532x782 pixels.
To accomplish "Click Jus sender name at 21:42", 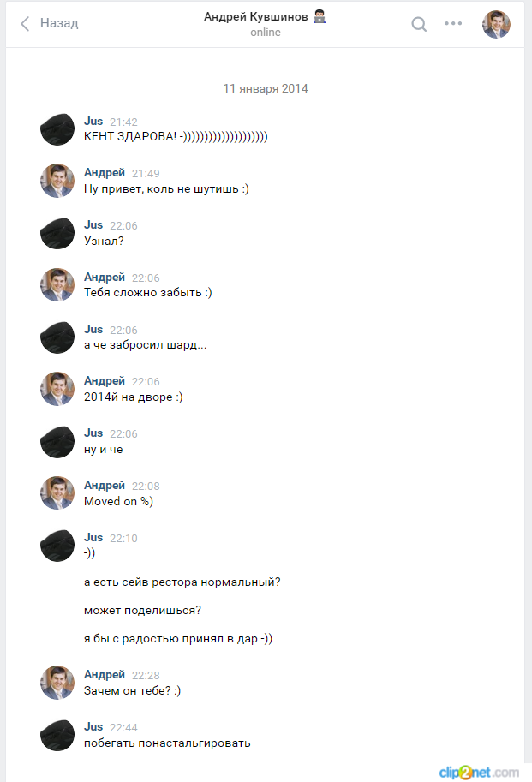I will coord(93,122).
